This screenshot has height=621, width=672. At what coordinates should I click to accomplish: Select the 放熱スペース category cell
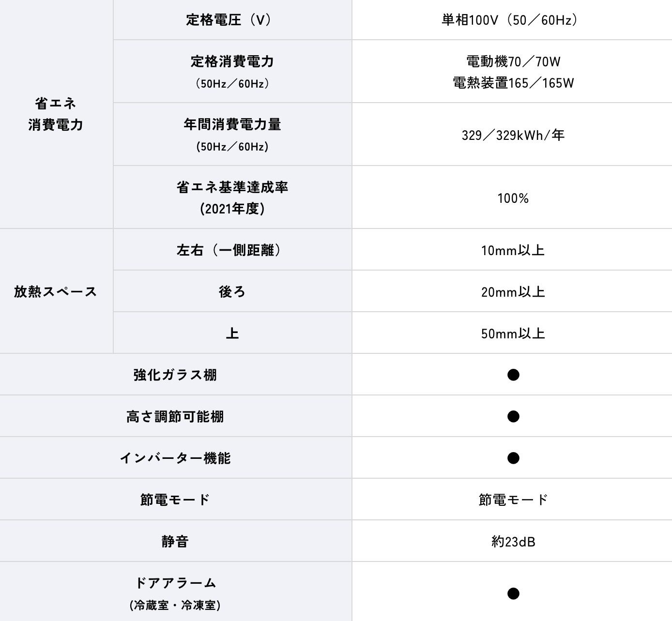(56, 291)
